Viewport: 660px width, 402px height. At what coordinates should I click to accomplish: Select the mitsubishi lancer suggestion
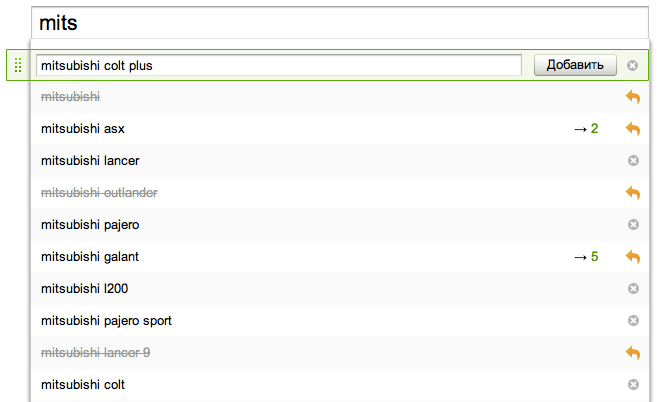click(x=90, y=161)
